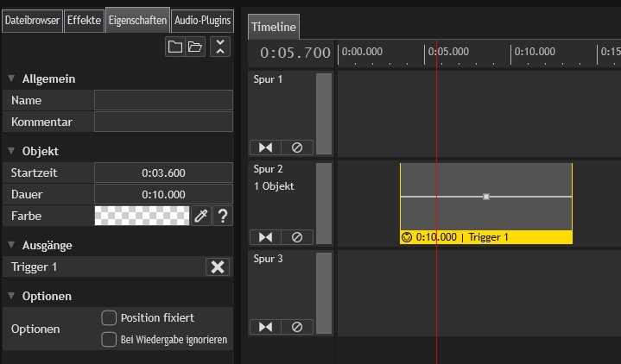Viewport: 621px width, 364px height.
Task: Click the collapse all sections icon
Action: point(221,47)
